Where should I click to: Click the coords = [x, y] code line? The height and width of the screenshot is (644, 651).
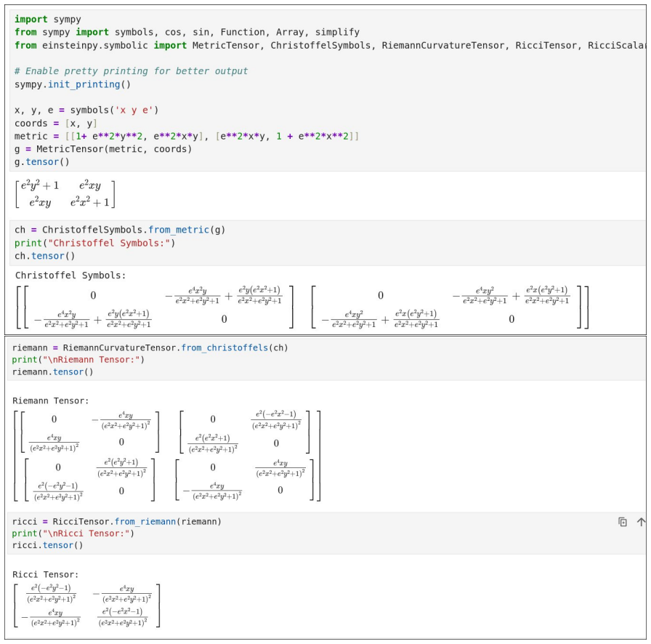(x=56, y=124)
